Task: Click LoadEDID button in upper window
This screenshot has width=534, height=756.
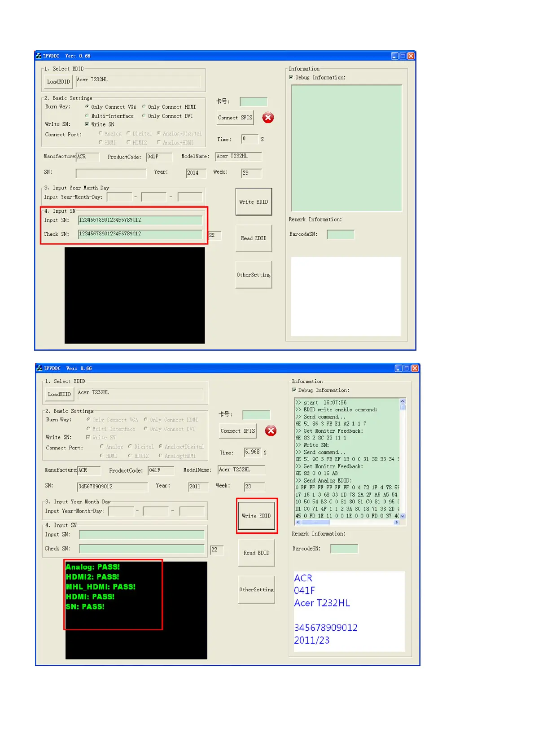Action: pos(58,82)
